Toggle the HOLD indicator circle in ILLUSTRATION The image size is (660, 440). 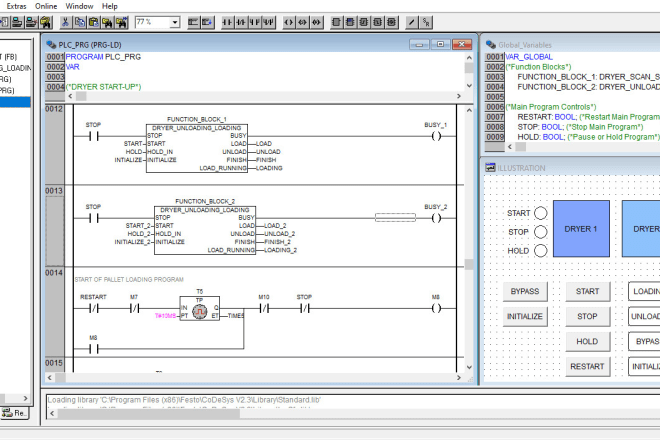tap(540, 251)
